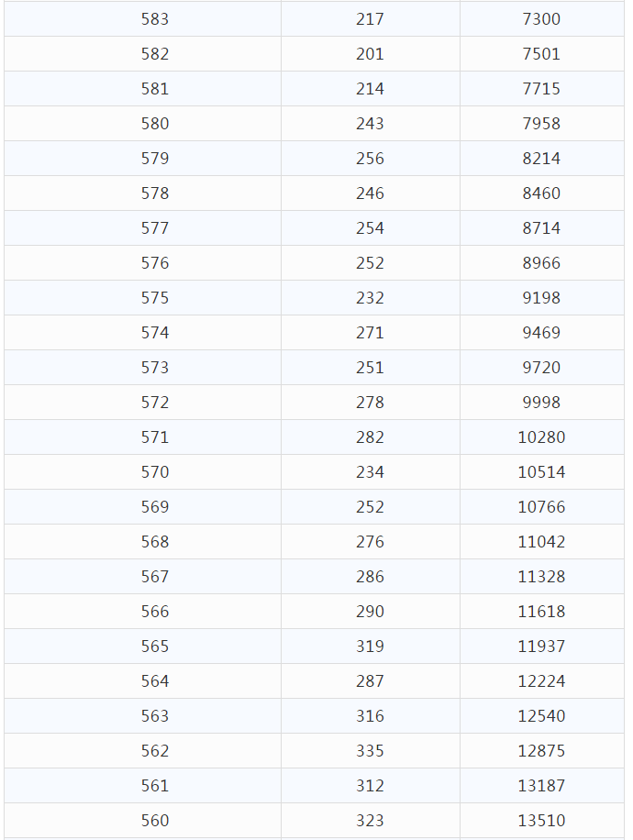Screen dimensions: 633x840
Task: Select the count 246 for score 578
Action: click(x=370, y=193)
